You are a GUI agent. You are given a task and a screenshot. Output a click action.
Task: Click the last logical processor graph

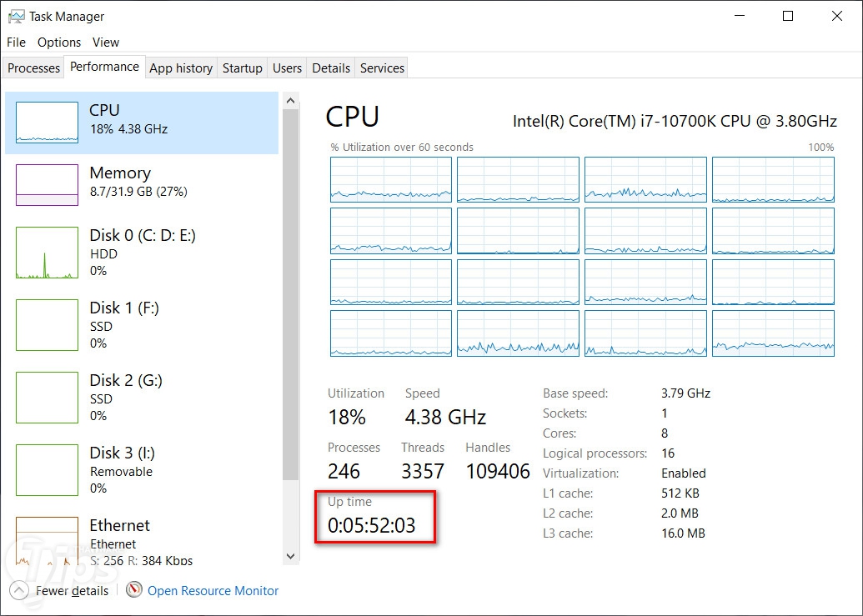(773, 333)
